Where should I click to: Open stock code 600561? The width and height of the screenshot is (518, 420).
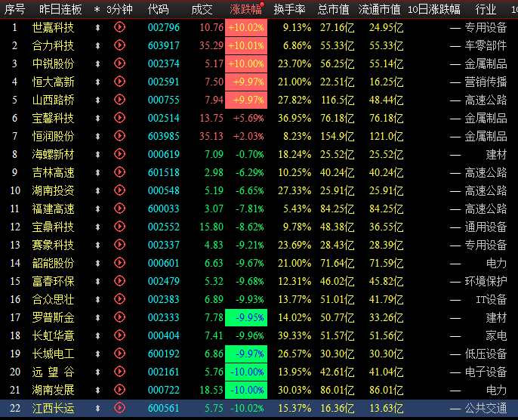(164, 409)
